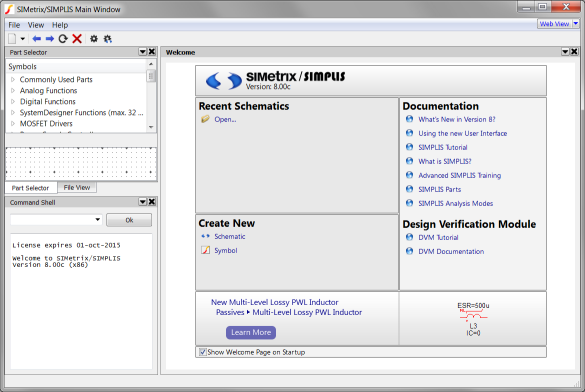
Task: Expand the Commonly Used Parts category
Action: pos(13,79)
